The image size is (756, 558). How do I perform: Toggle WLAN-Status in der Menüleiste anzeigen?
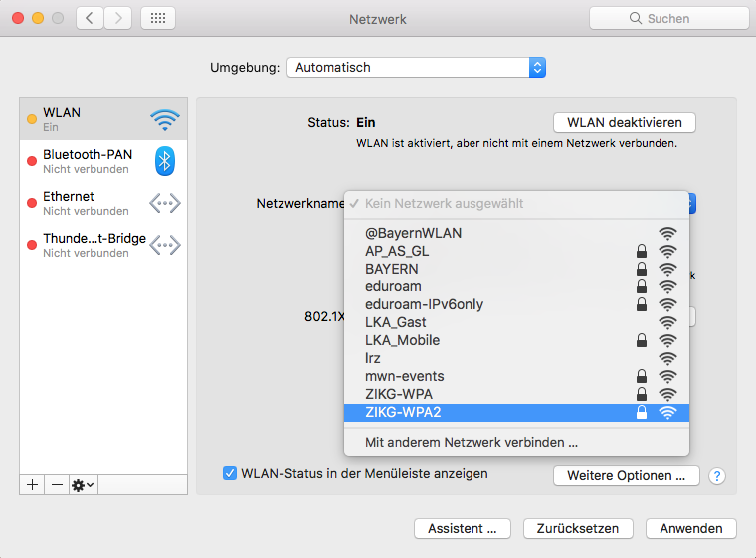pyautogui.click(x=230, y=474)
